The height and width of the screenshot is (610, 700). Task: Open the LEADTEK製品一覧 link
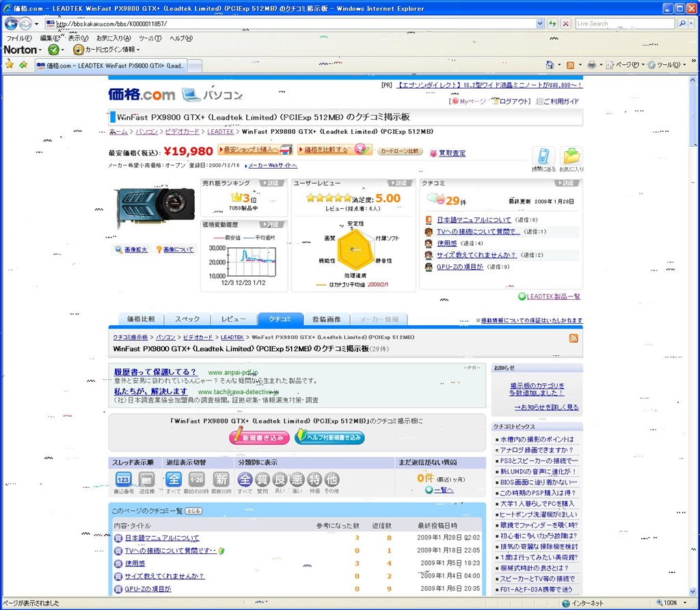tap(554, 296)
